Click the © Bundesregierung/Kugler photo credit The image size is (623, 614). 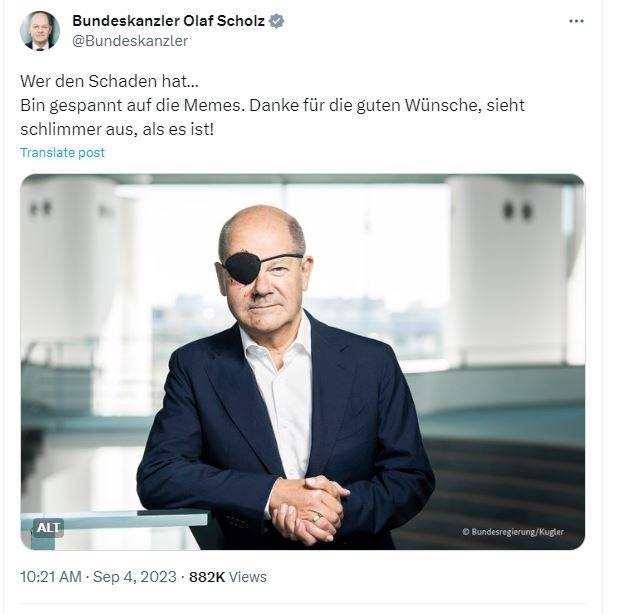point(513,532)
